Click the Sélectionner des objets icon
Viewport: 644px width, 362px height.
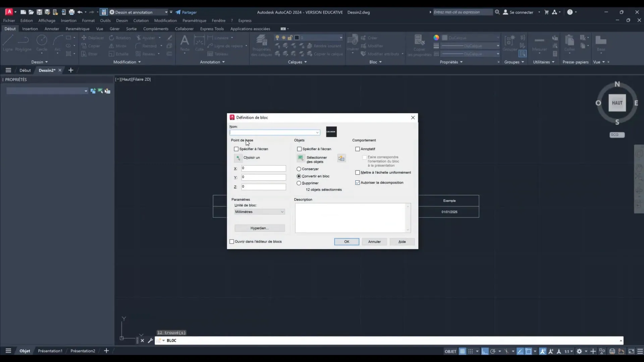(301, 158)
